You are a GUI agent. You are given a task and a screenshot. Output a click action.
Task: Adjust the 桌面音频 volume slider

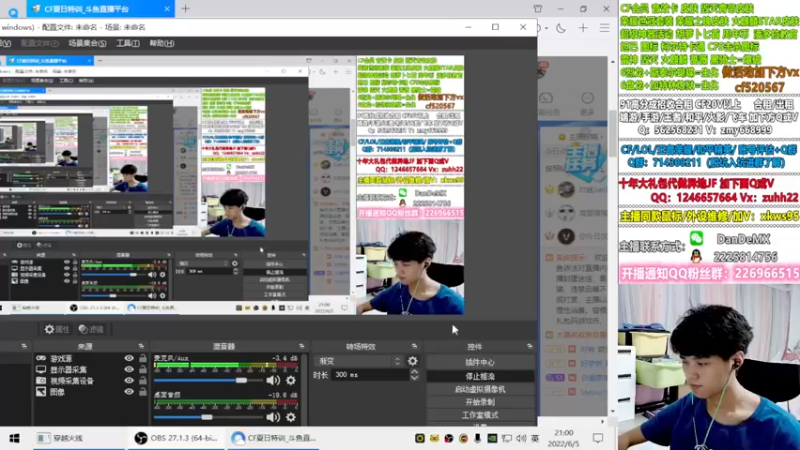(x=208, y=417)
